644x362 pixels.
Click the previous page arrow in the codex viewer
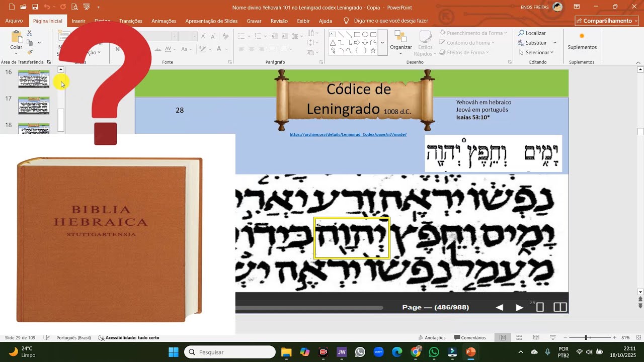click(499, 307)
